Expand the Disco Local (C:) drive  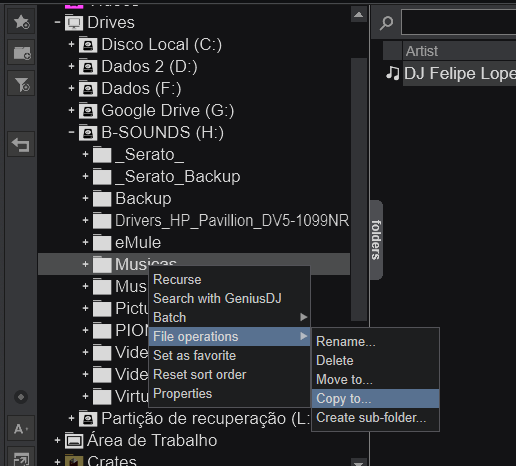pos(71,44)
